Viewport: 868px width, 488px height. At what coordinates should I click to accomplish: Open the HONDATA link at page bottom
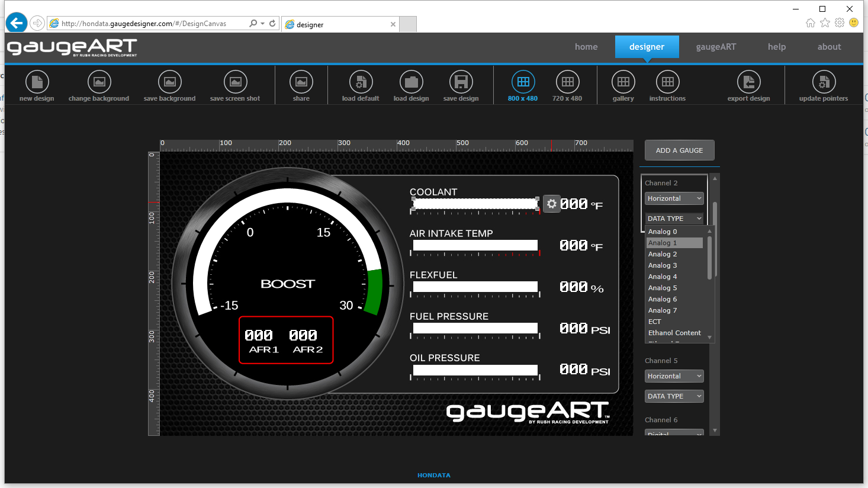[x=434, y=474]
